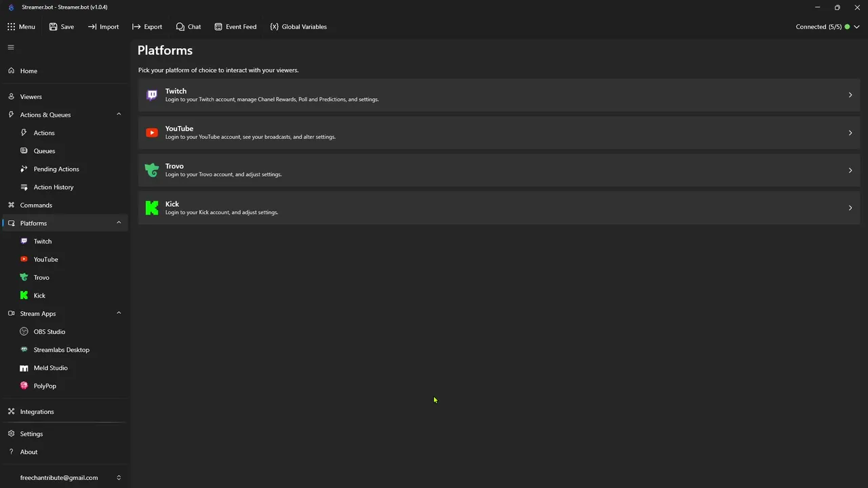The height and width of the screenshot is (488, 868).
Task: Click Trovo icon in sidebar
Action: click(x=24, y=277)
